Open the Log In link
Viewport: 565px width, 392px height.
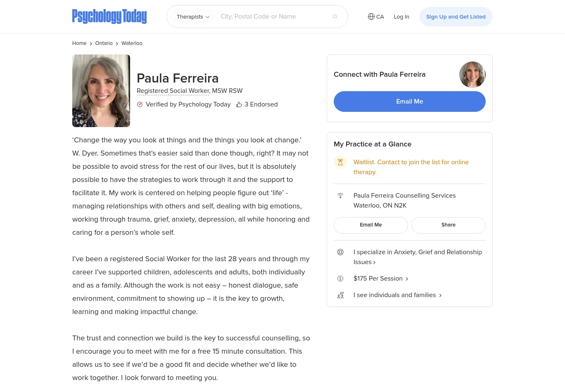pos(401,17)
